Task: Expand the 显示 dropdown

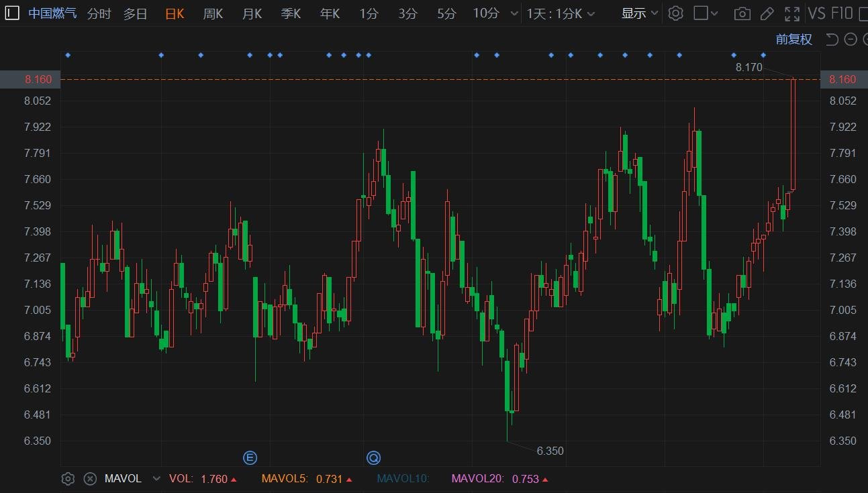Action: (x=640, y=13)
